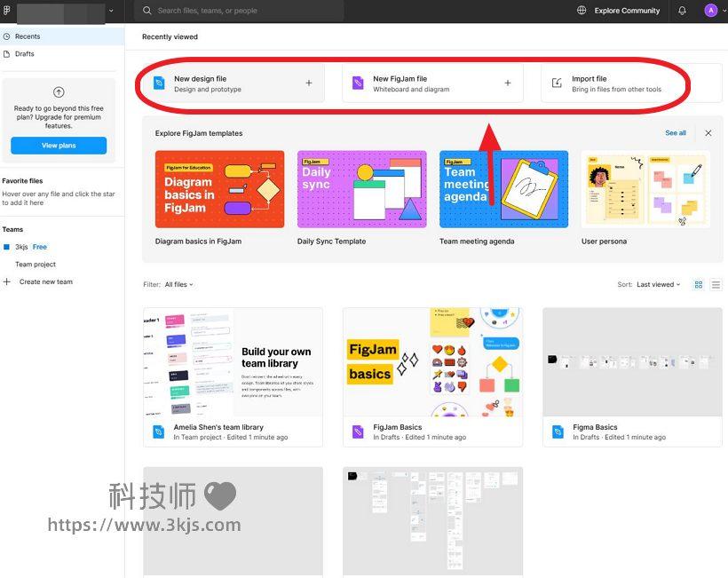728x578 pixels.
Task: Click Figma Basics file name
Action: coord(595,427)
